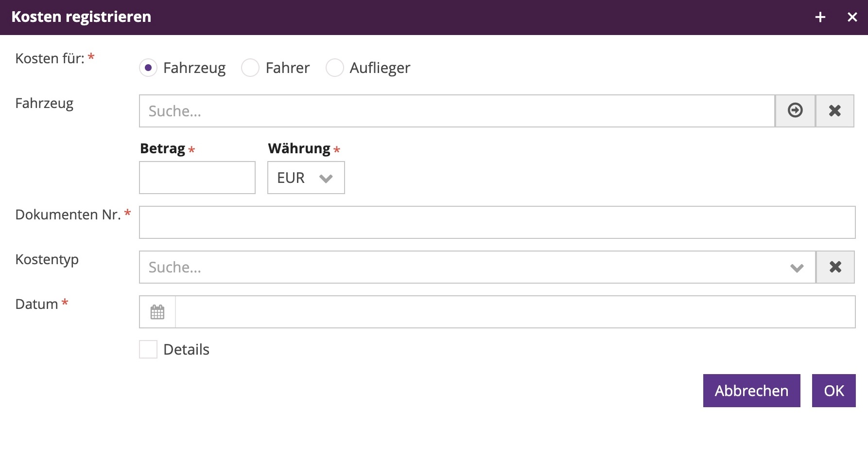Expand the Kostentyp dropdown list
868x450 pixels.
[x=797, y=268]
